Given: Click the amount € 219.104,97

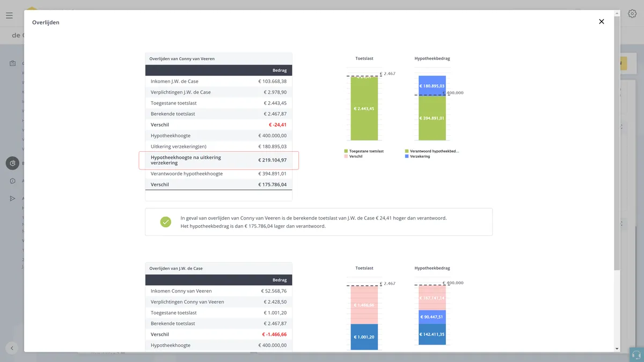Looking at the screenshot, I should [x=272, y=160].
